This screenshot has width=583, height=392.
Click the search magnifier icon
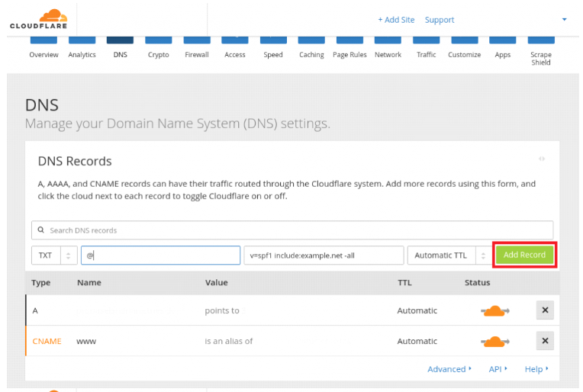click(41, 230)
